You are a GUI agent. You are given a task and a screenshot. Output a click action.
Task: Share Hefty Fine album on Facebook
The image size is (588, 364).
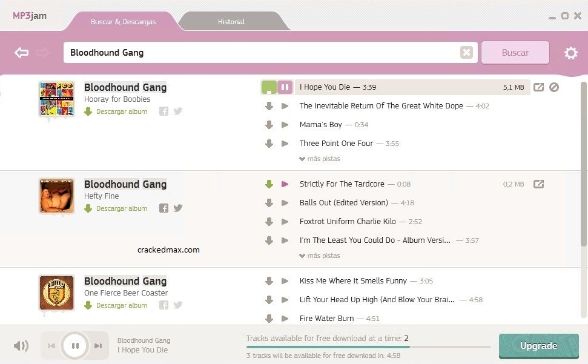click(x=164, y=208)
